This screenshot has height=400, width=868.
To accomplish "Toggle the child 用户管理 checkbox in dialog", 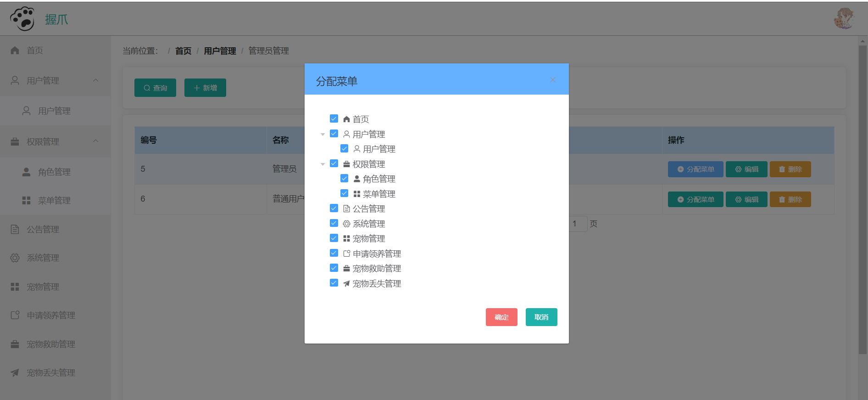I will pyautogui.click(x=344, y=148).
